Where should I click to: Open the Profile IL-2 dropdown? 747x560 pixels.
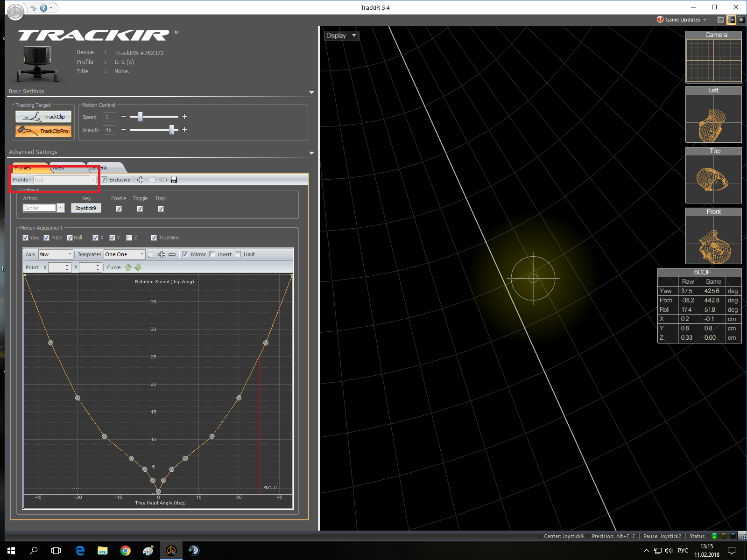click(65, 180)
